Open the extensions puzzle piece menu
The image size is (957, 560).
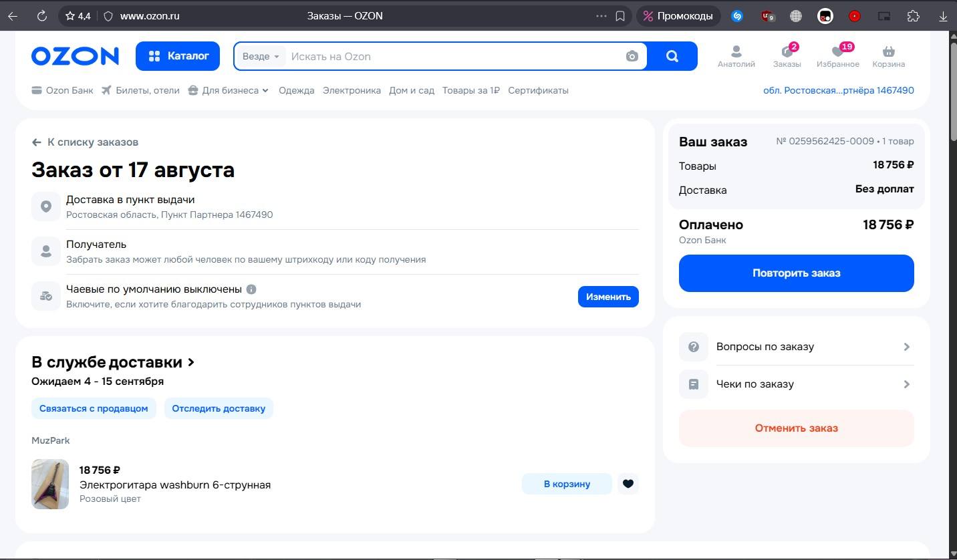(913, 16)
